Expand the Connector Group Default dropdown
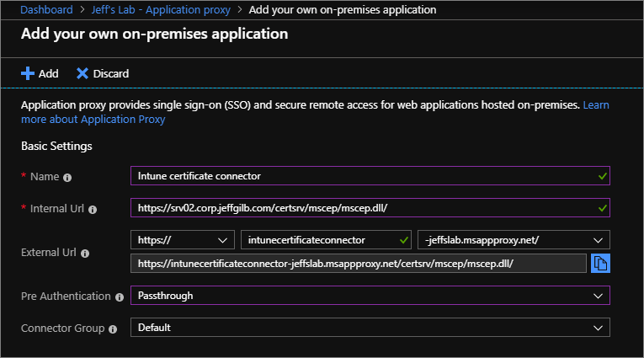Image resolution: width=644 pixels, height=358 pixels. tap(370, 328)
